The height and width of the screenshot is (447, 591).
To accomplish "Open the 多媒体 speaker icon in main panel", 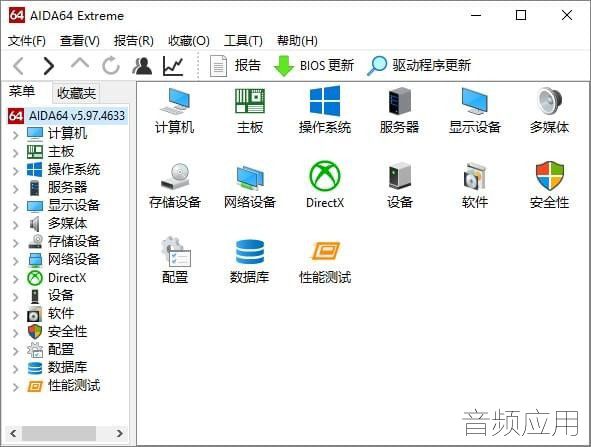I will 550,101.
